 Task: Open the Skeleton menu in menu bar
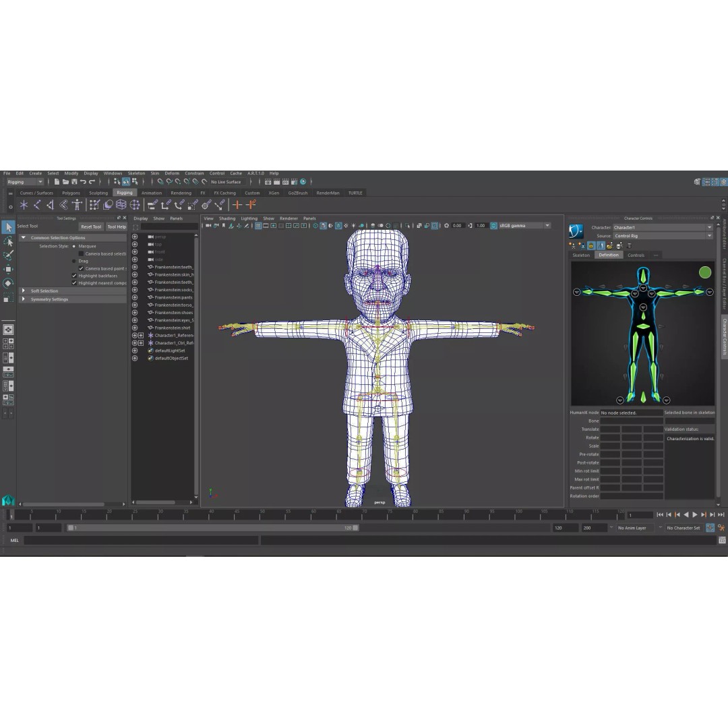point(136,173)
